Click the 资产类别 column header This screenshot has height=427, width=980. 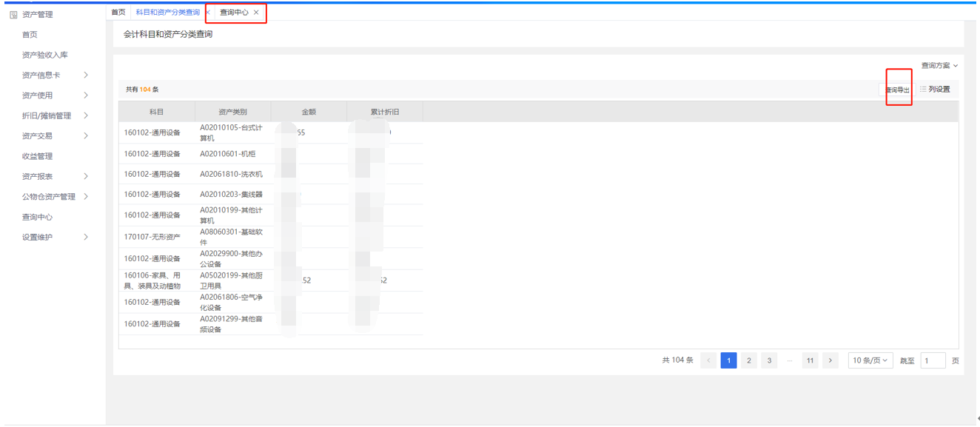(233, 112)
